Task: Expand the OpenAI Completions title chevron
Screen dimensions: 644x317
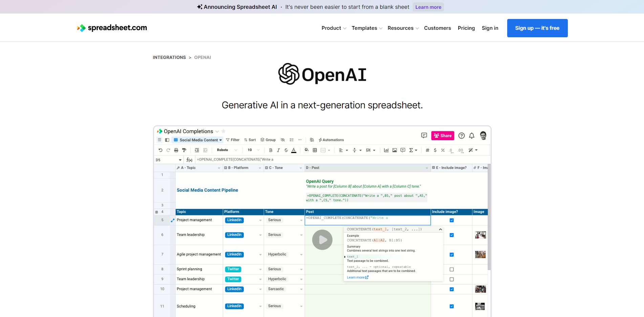Action: coord(217,131)
